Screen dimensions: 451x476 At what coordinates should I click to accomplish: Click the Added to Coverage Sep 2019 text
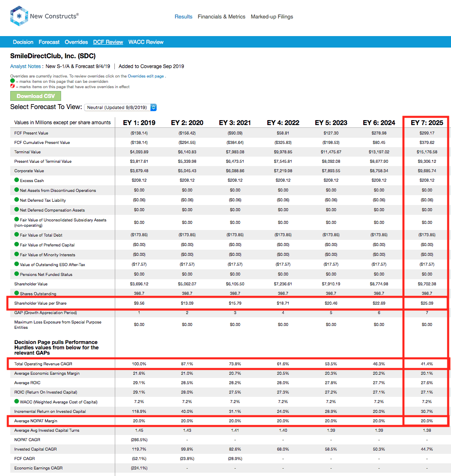(x=151, y=66)
